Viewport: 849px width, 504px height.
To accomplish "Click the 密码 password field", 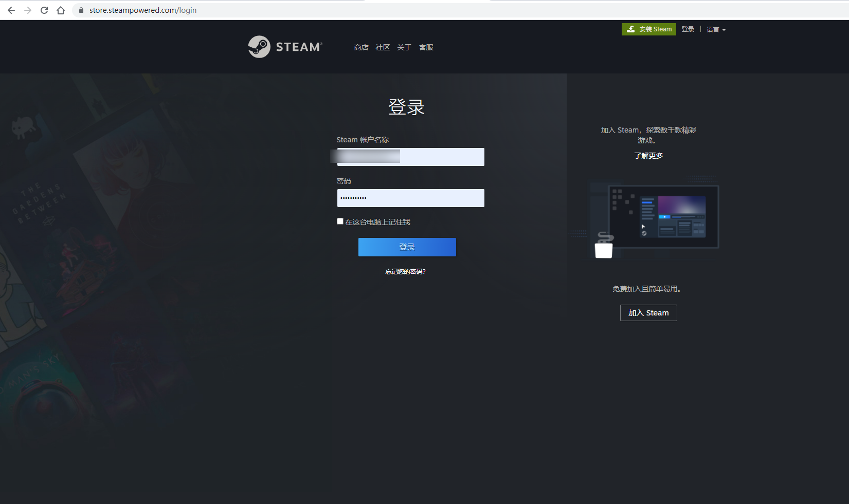I will pos(410,198).
